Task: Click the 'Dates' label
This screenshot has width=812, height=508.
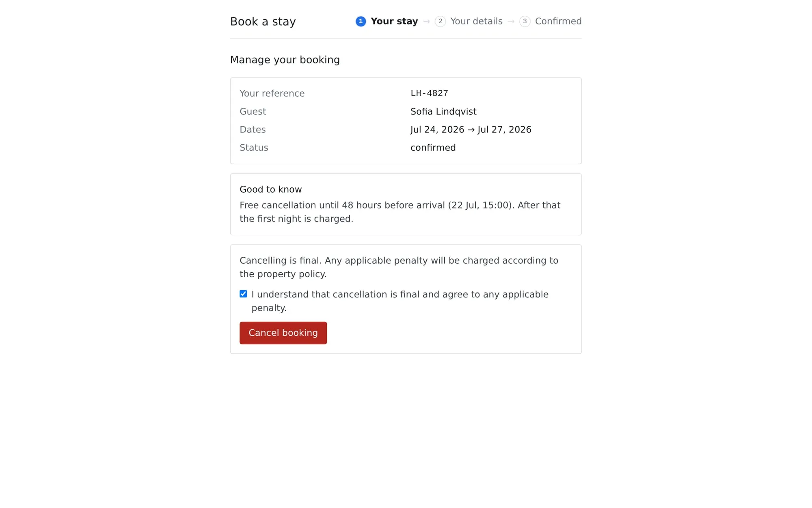Action: click(253, 130)
